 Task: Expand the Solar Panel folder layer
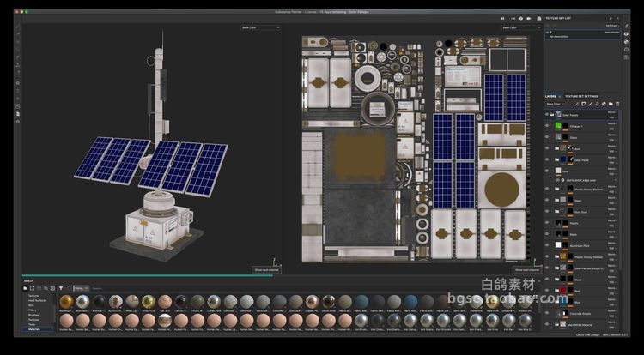pos(556,159)
